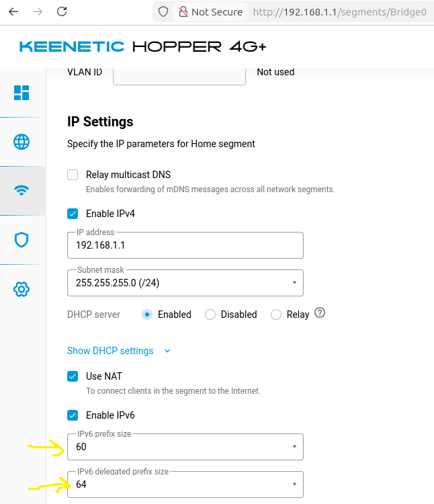Click the IP address input field
434x504 pixels.
click(x=185, y=245)
